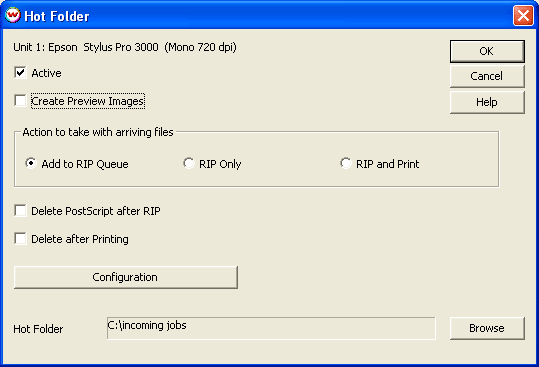
Task: Click the Hot Folder title bar text
Action: click(x=57, y=16)
